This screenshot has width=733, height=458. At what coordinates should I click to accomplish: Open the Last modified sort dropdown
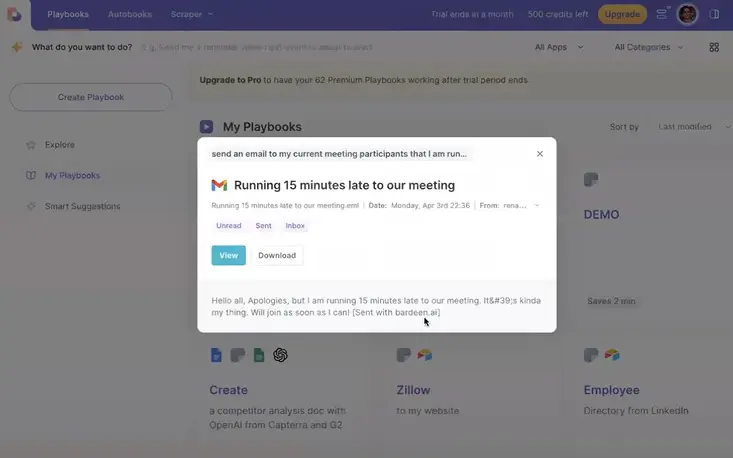[x=694, y=127]
